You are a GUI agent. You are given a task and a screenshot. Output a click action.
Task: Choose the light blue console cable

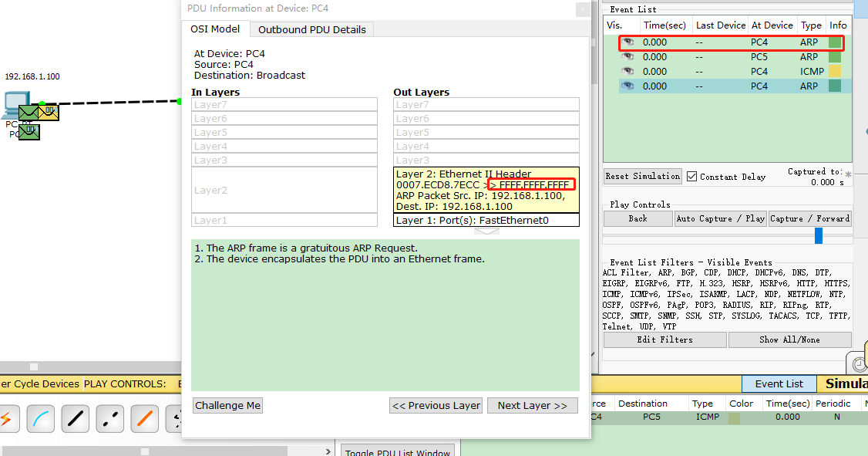(41, 419)
